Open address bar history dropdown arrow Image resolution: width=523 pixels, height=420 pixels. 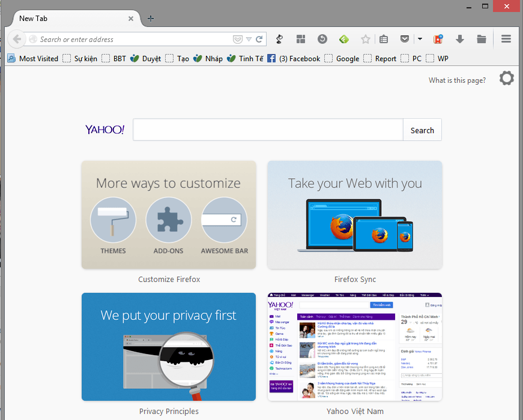(x=249, y=40)
